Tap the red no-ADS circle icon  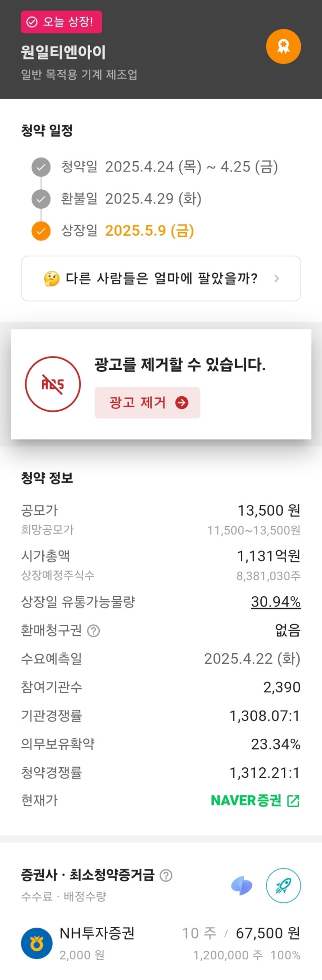click(x=53, y=384)
